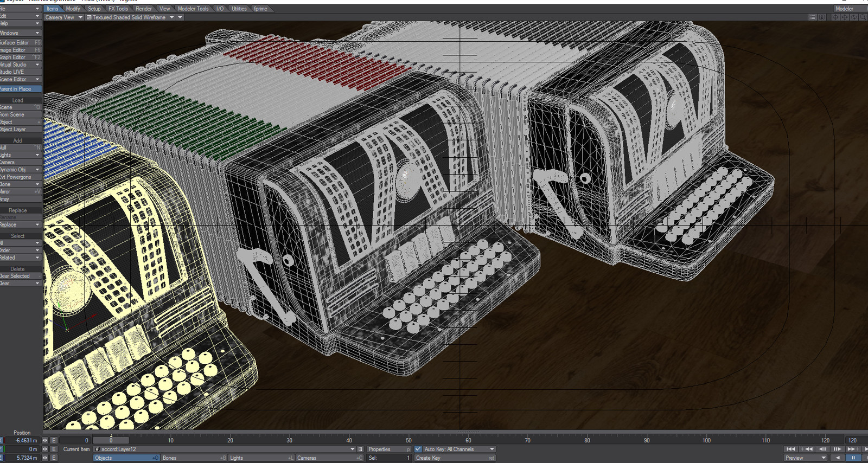Click the Create Key button
Screen dimensions: 868x463
click(455, 458)
